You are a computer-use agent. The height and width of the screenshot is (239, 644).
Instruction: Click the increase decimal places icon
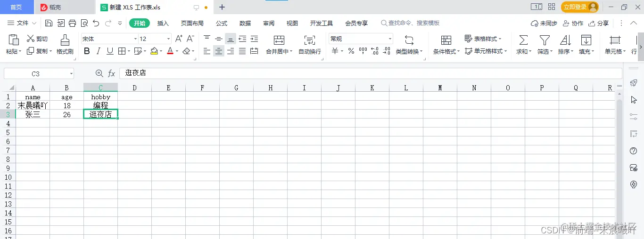[x=375, y=51]
